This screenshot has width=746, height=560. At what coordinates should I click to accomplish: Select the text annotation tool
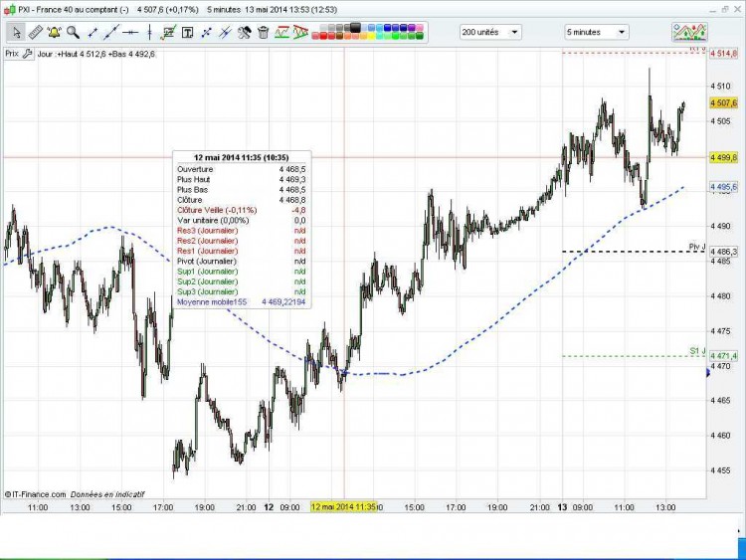tap(188, 33)
